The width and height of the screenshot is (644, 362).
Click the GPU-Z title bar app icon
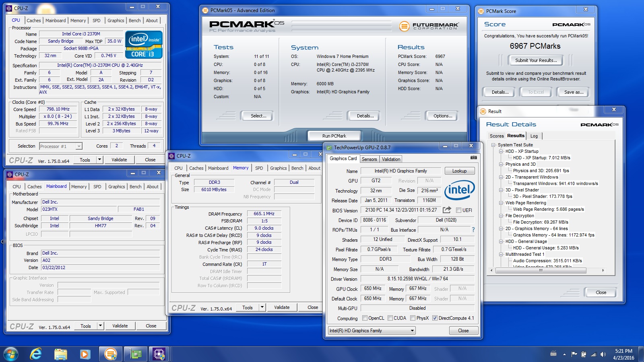[329, 148]
